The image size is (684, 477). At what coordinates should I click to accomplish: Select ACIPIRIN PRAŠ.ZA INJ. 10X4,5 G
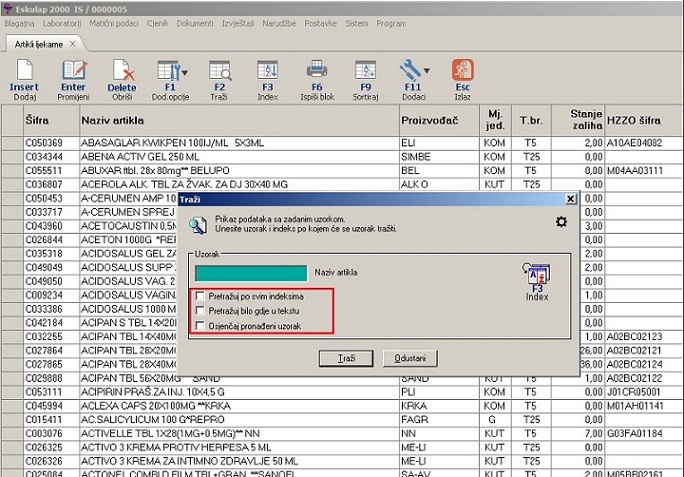pyautogui.click(x=342, y=392)
